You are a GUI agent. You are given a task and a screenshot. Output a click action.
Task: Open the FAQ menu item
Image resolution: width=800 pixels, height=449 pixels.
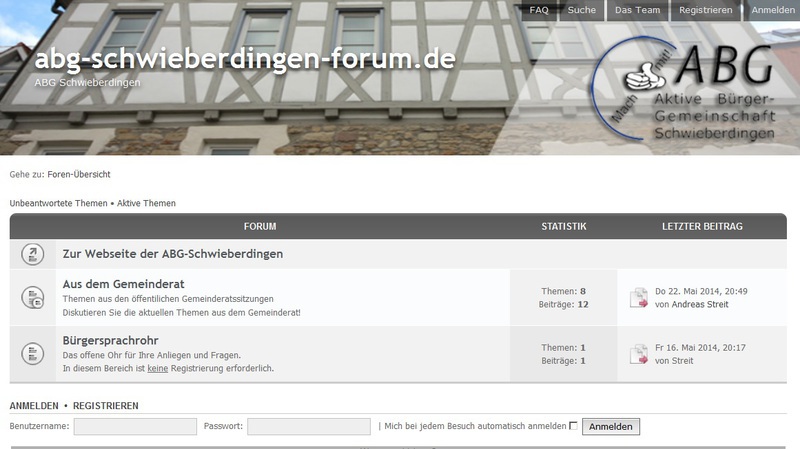[539, 10]
